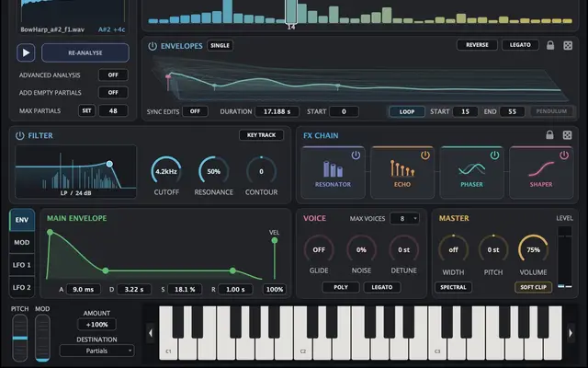Randomize the FX Chain with dice icon
This screenshot has width=588, height=368.
[568, 135]
